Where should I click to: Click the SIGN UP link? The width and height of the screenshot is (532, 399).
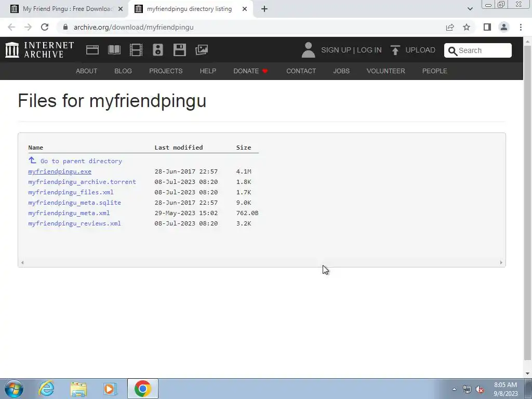[x=336, y=50]
